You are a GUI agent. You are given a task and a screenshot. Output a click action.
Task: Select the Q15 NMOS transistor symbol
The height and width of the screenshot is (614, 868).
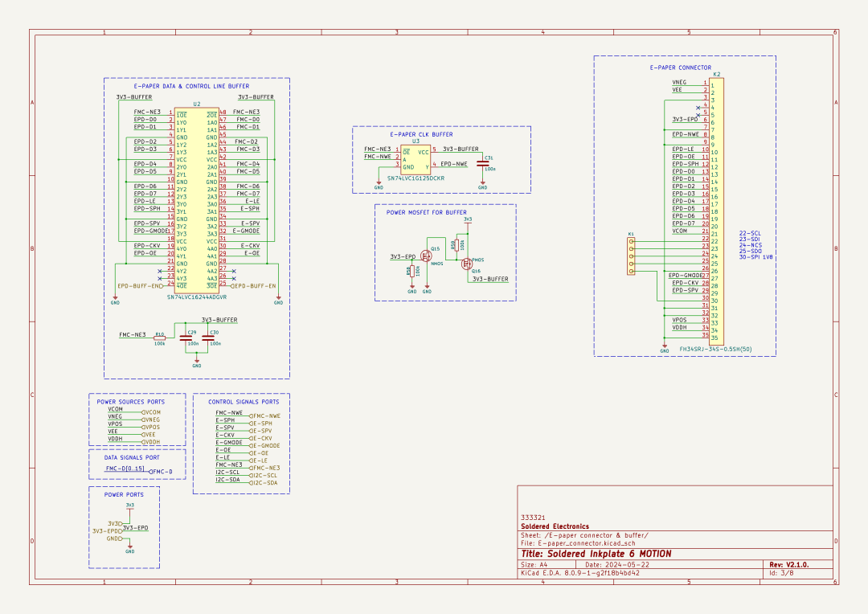(427, 256)
